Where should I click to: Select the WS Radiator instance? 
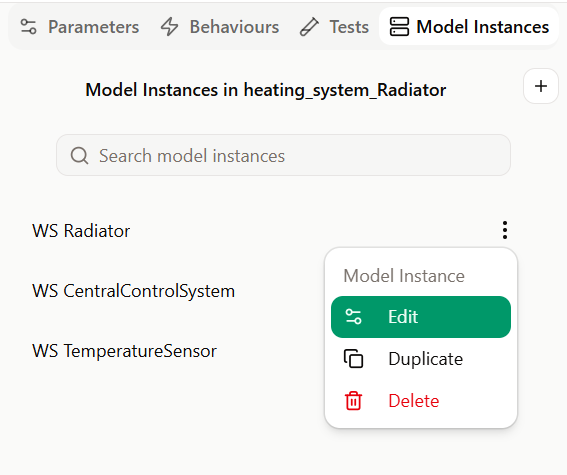[x=81, y=231]
